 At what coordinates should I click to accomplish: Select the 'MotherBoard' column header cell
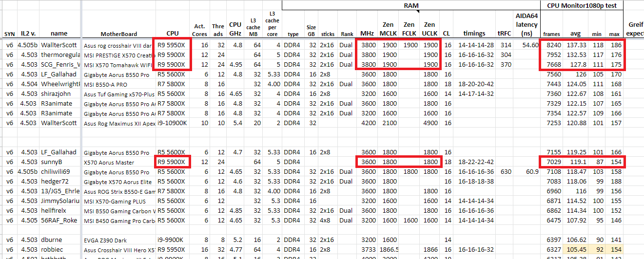pos(118,34)
